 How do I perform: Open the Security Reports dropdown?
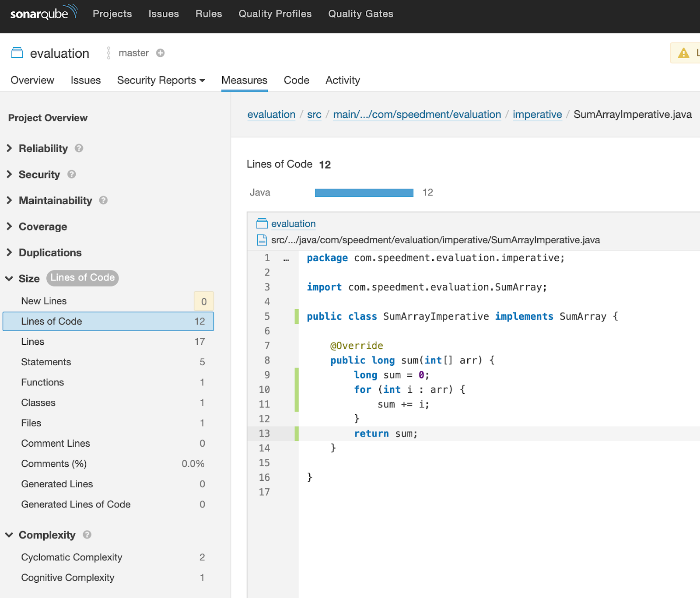click(161, 80)
